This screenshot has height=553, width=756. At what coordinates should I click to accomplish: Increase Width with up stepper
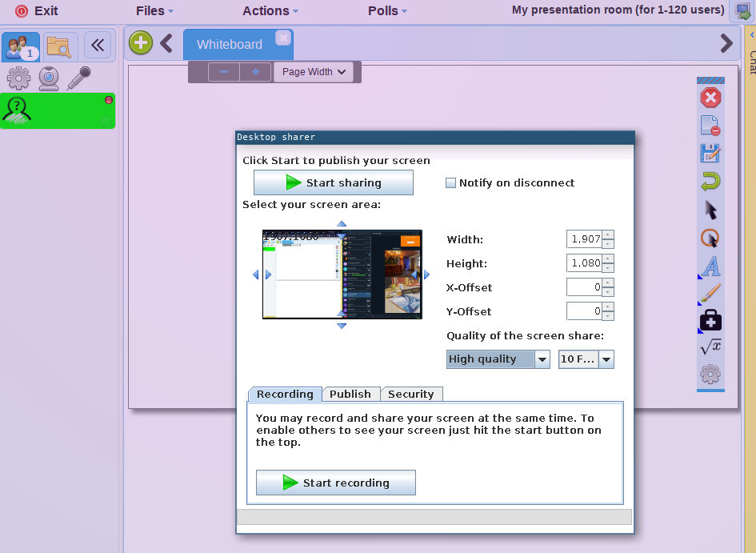click(608, 234)
